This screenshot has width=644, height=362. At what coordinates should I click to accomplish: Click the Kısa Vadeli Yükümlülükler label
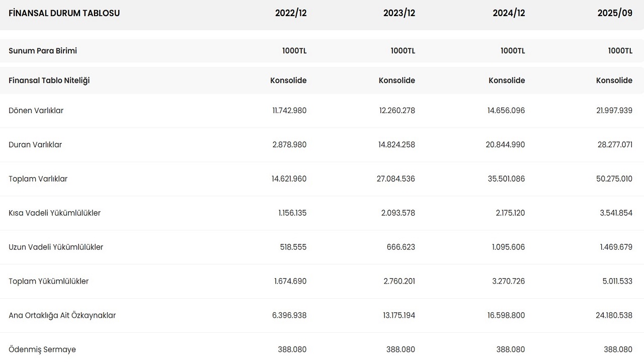pyautogui.click(x=55, y=213)
